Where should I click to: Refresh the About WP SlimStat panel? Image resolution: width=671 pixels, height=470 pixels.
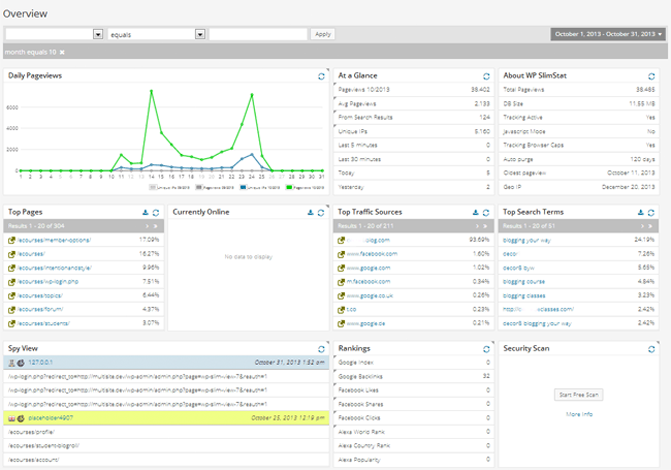pos(651,76)
